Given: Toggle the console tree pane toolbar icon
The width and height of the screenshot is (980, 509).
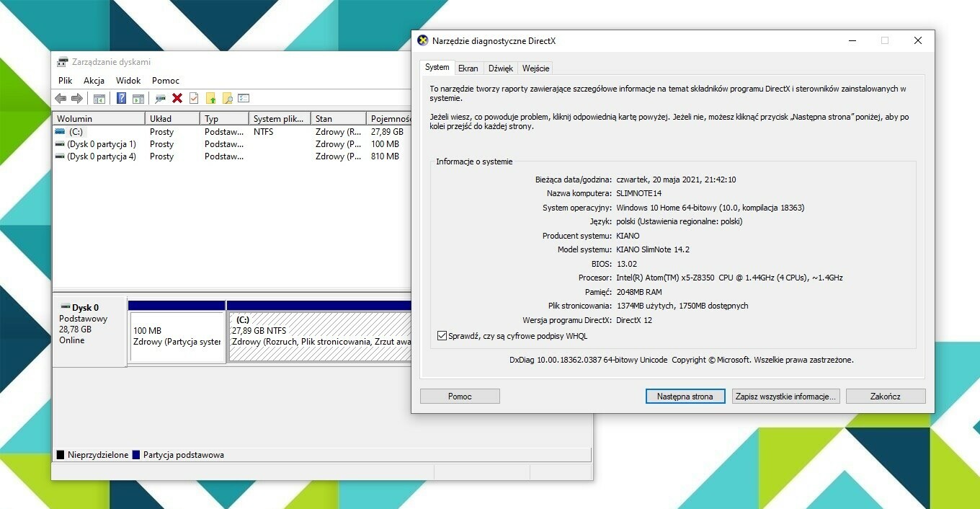Looking at the screenshot, I should click(99, 98).
